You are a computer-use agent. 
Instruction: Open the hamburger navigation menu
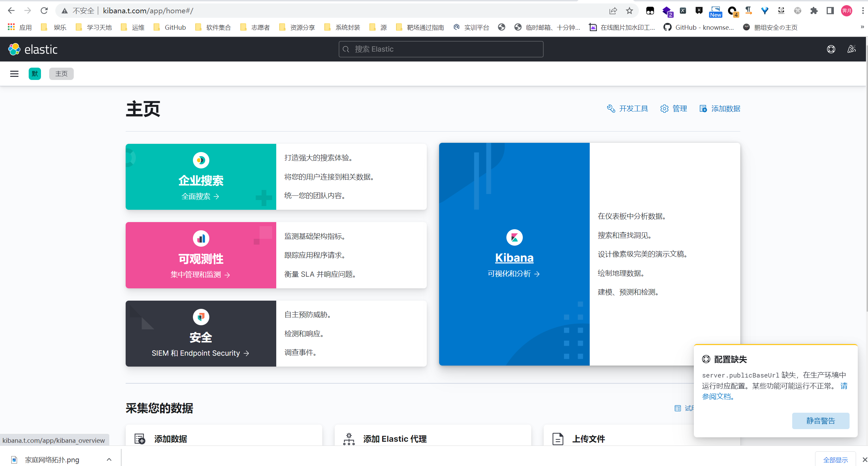(14, 74)
